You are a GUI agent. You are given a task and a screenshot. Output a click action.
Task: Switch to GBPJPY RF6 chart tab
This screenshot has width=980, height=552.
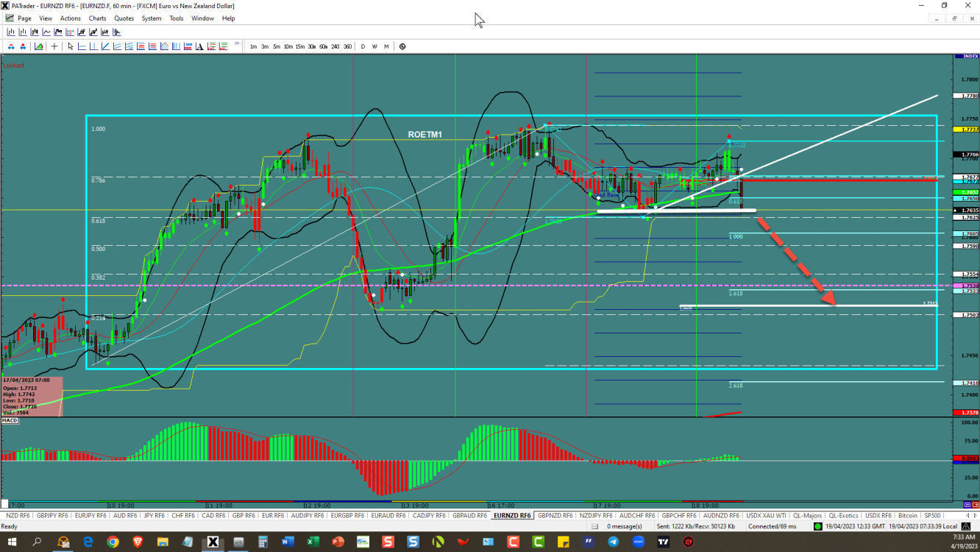tap(52, 515)
